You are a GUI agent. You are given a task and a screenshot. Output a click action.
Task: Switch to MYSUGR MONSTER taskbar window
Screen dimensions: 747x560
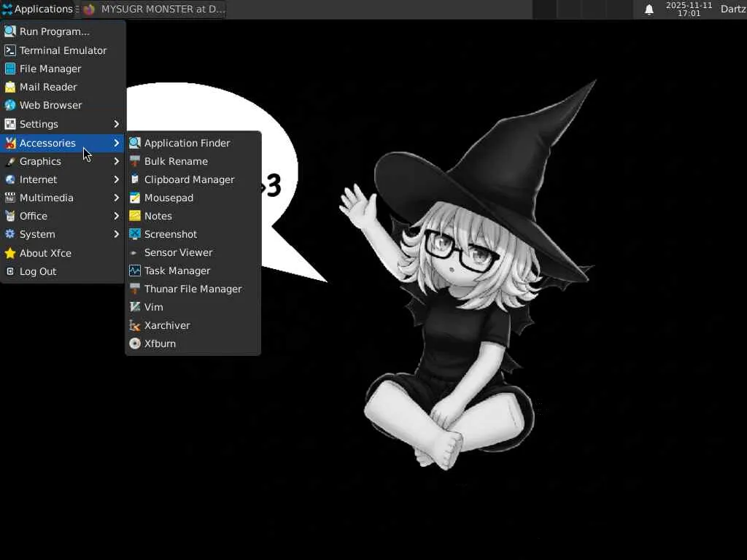(x=153, y=9)
